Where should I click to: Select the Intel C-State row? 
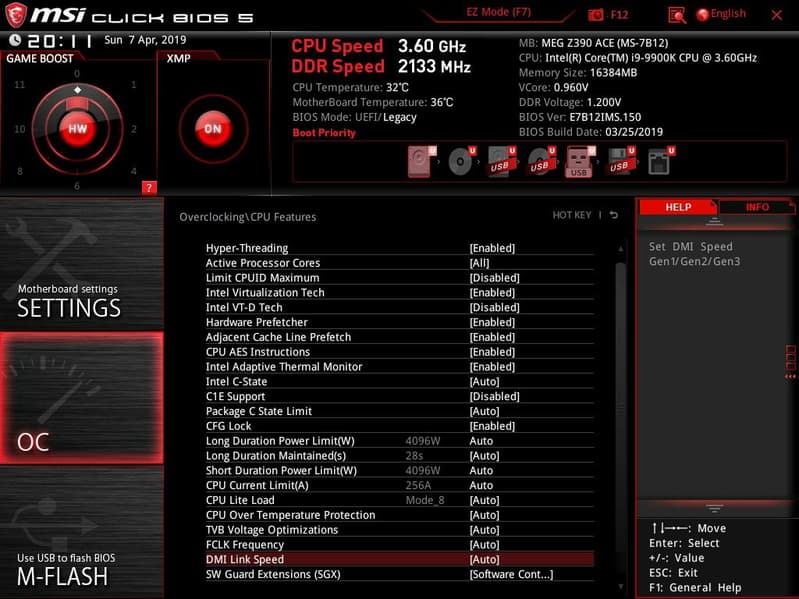400,382
